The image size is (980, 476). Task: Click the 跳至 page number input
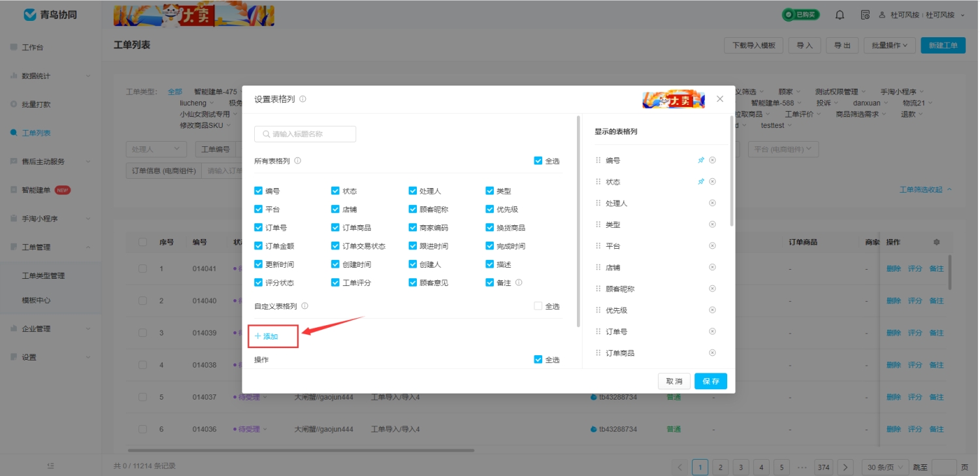pos(944,468)
